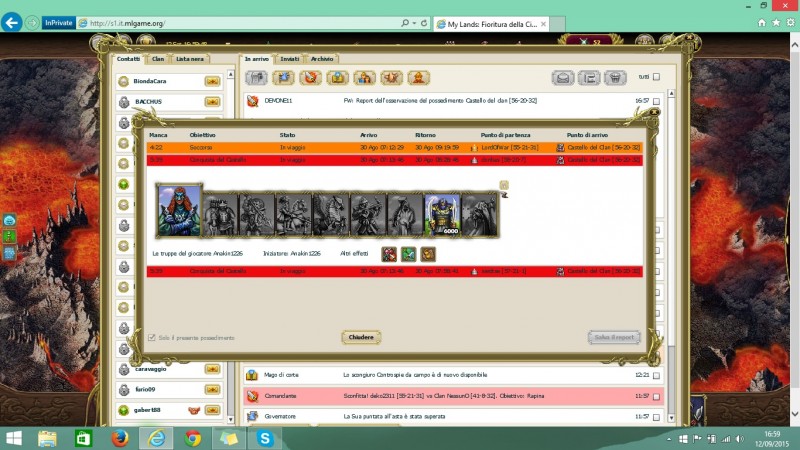Expand the bottom red Conquista del Castello row
This screenshot has width=800, height=450.
[x=395, y=270]
